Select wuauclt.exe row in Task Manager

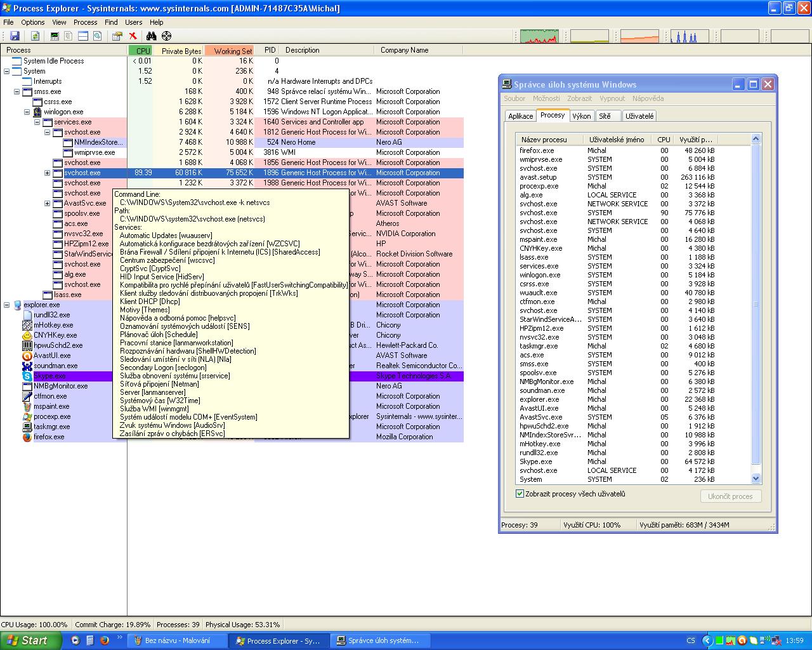pos(634,293)
